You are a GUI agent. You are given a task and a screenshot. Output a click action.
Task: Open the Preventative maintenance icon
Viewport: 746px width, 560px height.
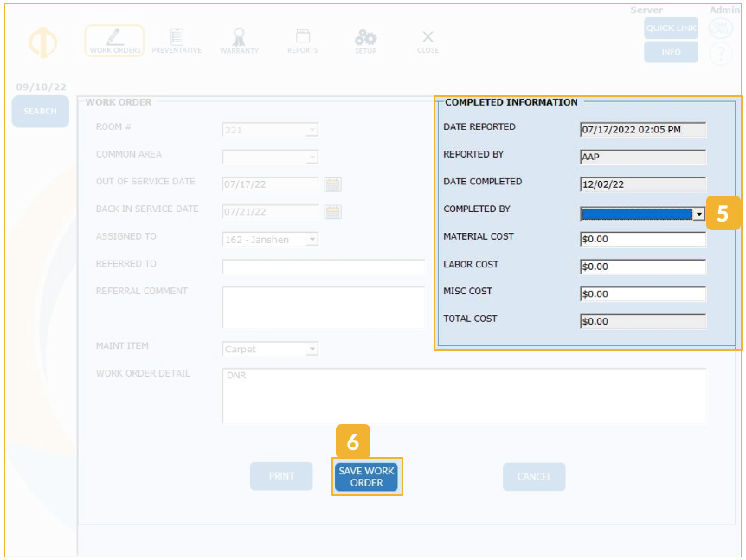(x=177, y=41)
